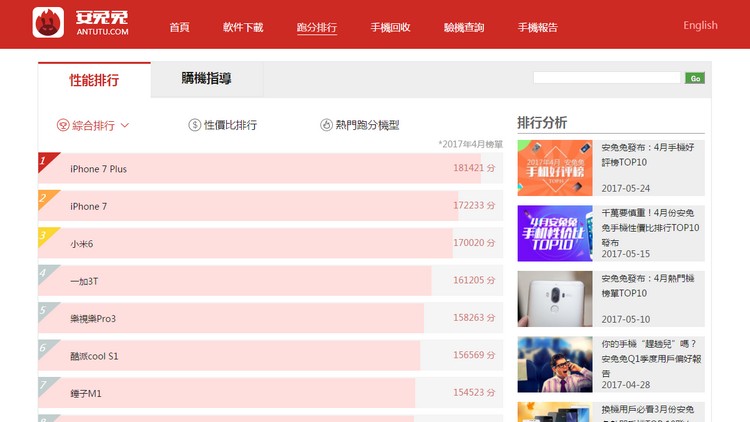Select the 酷派cool S1 row name
The height and width of the screenshot is (422, 750).
[x=94, y=356]
